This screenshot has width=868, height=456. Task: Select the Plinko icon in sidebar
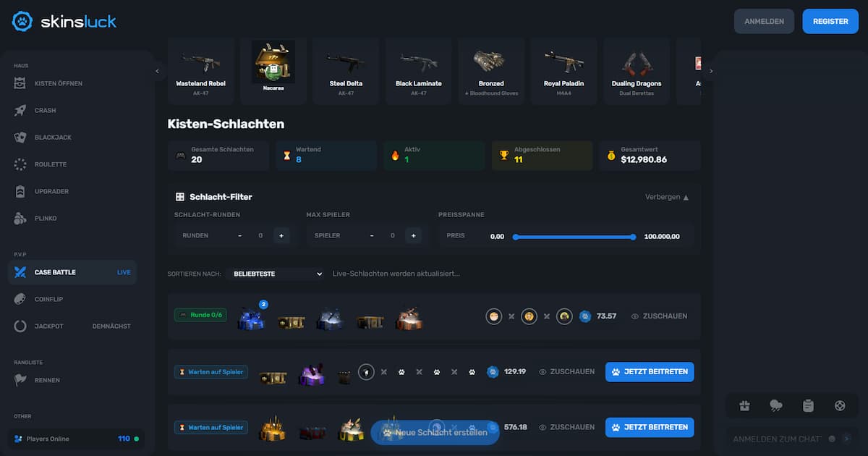pyautogui.click(x=20, y=218)
